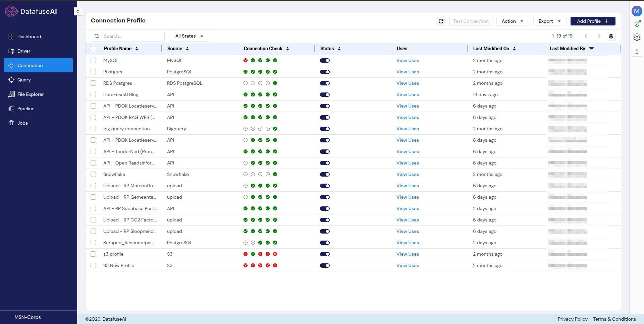Click the File Explorer icon in the sidebar
The width and height of the screenshot is (644, 324).
click(11, 94)
